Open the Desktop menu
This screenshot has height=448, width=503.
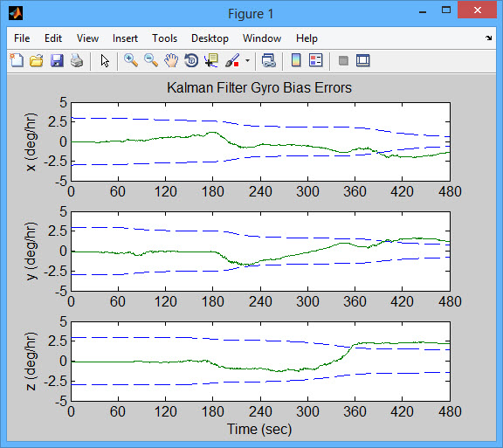pyautogui.click(x=210, y=38)
